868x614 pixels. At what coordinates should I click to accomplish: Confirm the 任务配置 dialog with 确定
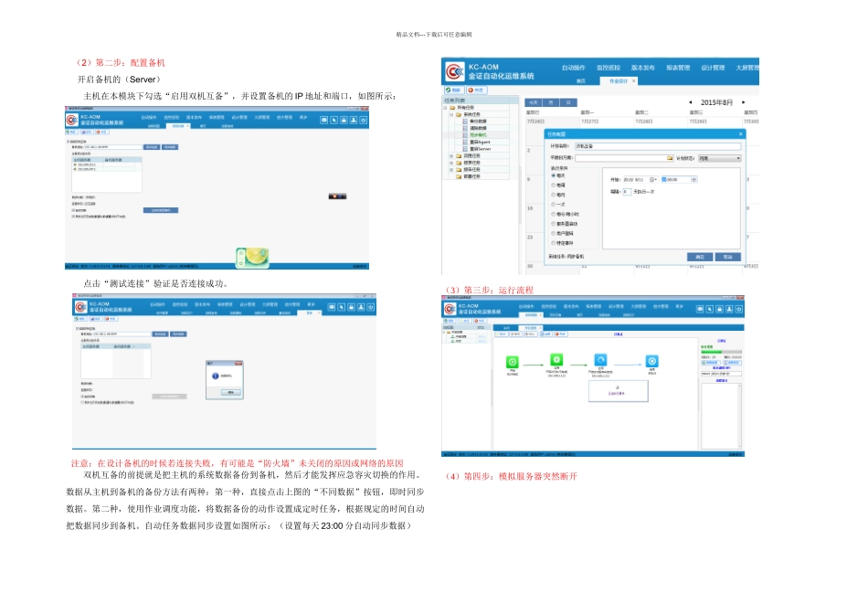[700, 257]
